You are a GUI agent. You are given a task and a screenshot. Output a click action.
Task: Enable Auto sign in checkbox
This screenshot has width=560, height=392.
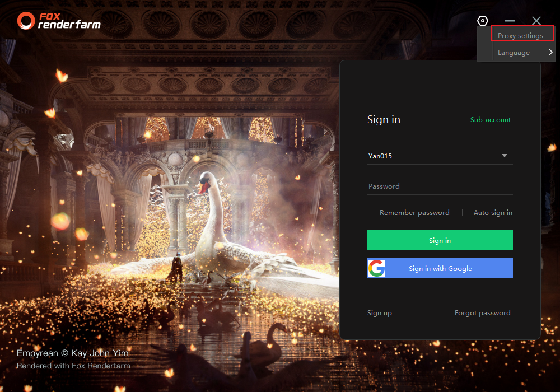[465, 212]
